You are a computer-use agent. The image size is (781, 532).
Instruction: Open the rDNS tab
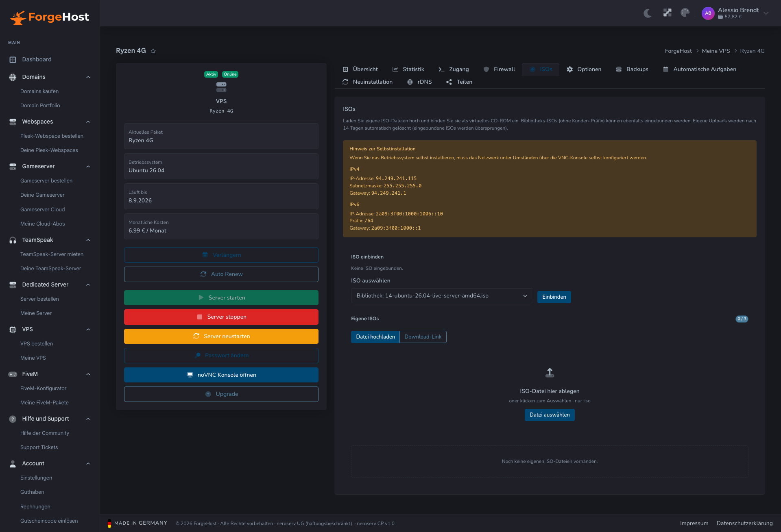point(419,82)
